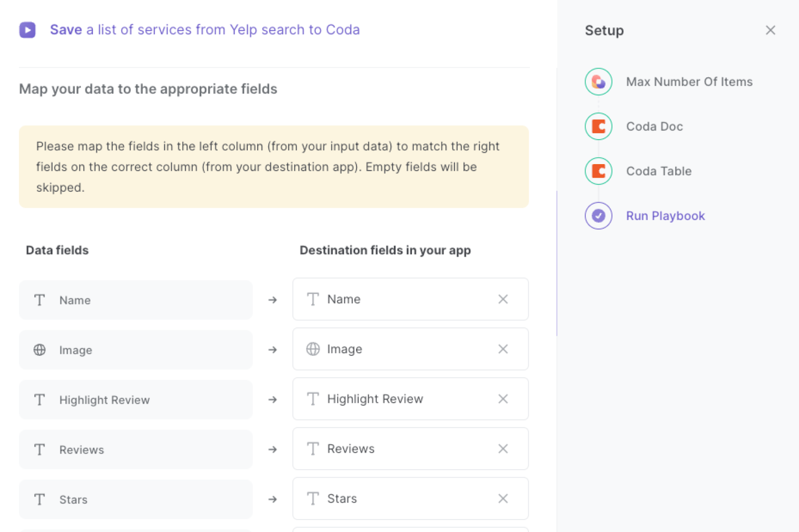
Task: Click the yellow mapping instructions notice
Action: tap(274, 167)
